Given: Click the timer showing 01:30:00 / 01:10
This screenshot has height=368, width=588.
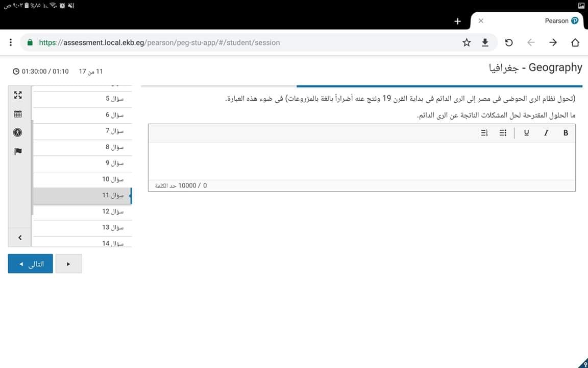Looking at the screenshot, I should point(40,72).
